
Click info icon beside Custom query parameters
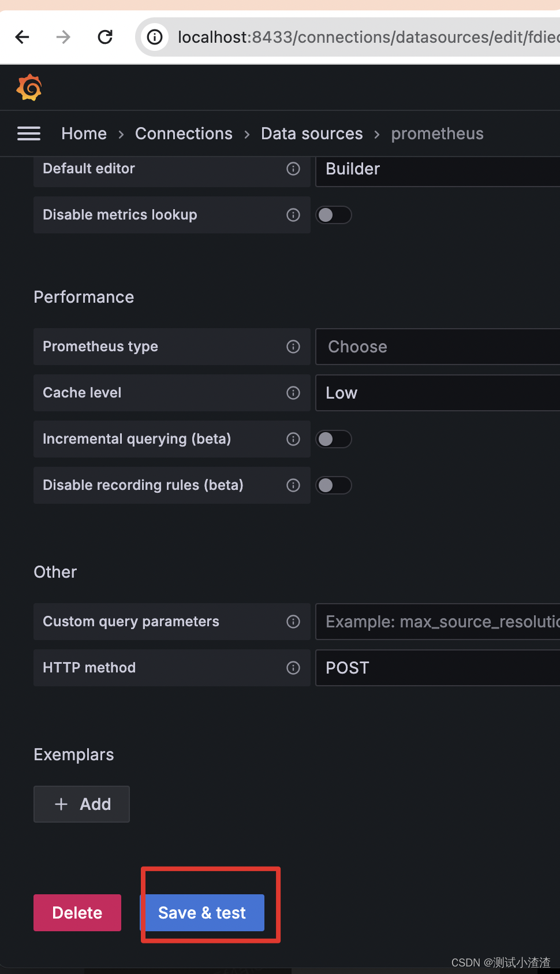[293, 622]
